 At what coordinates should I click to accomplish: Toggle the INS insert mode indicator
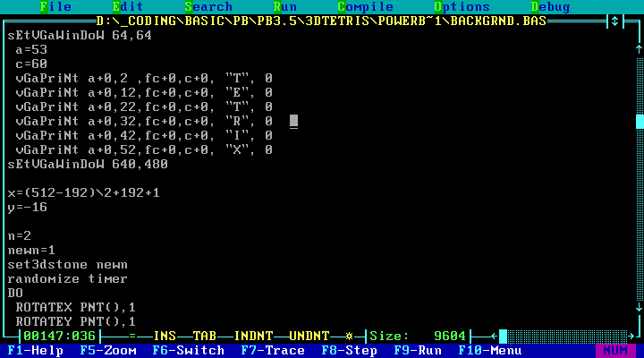point(165,337)
